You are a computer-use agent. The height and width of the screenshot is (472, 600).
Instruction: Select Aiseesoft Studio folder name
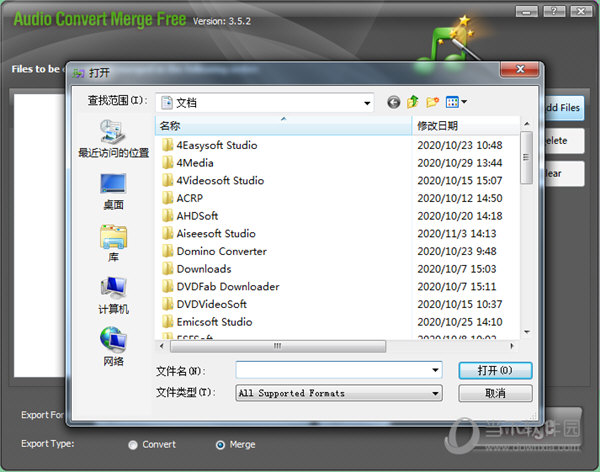pos(216,234)
